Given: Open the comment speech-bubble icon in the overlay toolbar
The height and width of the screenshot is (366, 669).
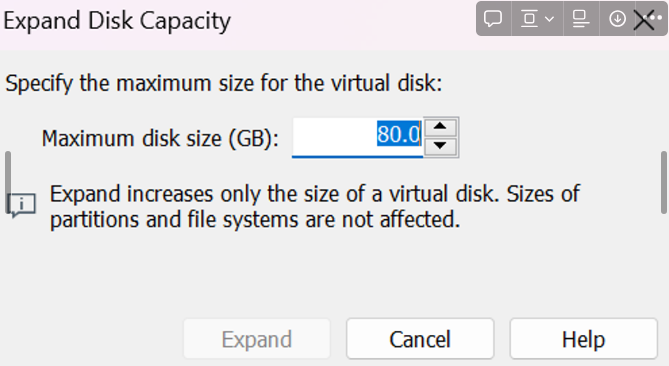Looking at the screenshot, I should click(x=493, y=19).
